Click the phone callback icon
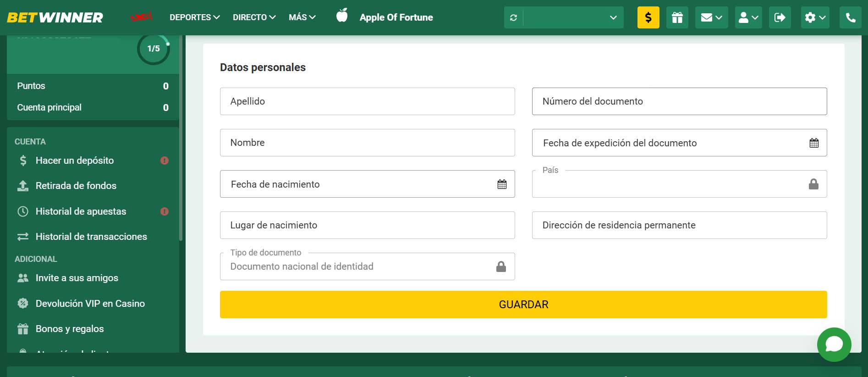The image size is (868, 377). click(850, 17)
